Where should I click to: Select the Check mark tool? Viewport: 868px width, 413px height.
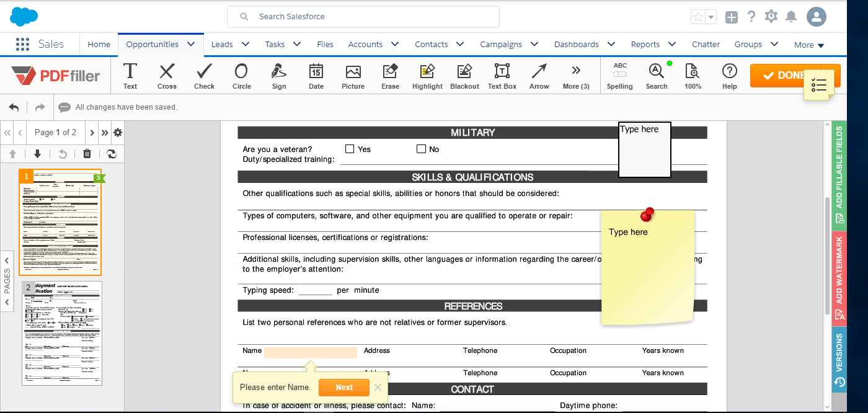[x=204, y=76]
